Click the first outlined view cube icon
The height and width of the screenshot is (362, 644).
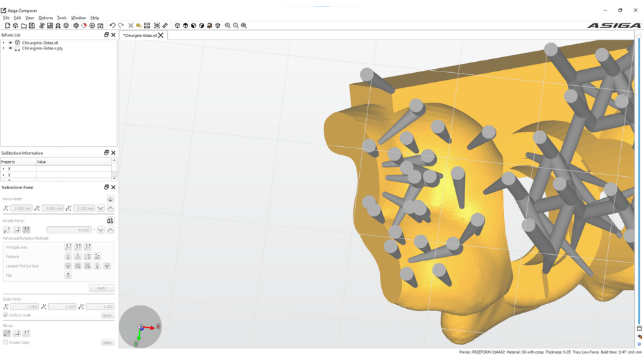178,25
